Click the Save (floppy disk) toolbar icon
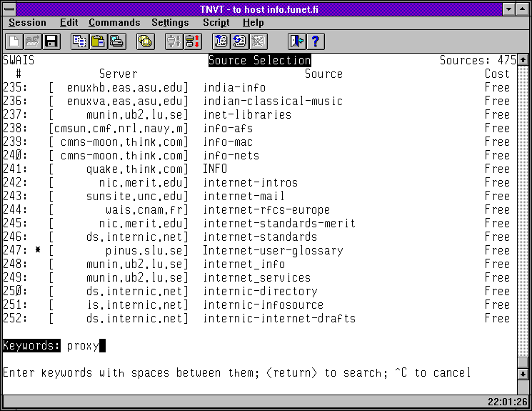The image size is (532, 411). [x=51, y=41]
